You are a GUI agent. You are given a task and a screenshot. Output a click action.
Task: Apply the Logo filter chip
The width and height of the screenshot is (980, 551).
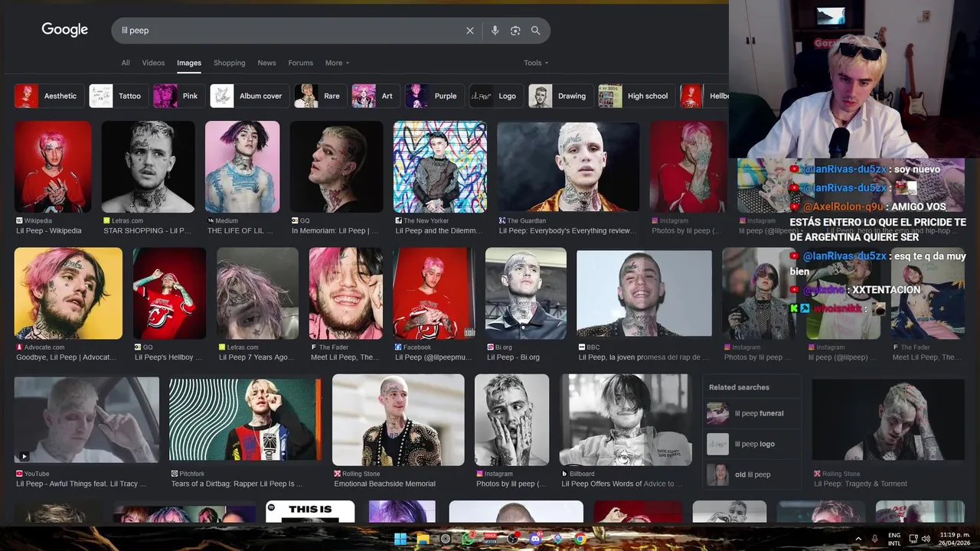(x=496, y=96)
